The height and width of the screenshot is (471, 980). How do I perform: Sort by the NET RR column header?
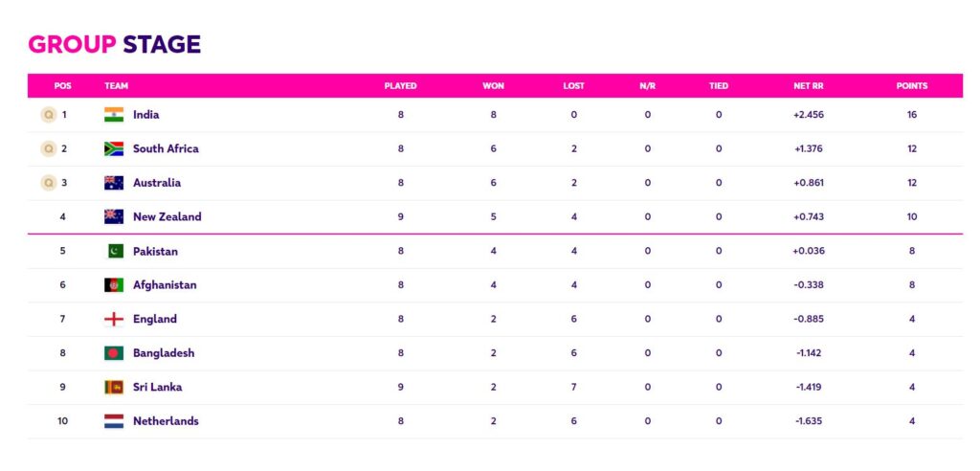click(808, 86)
